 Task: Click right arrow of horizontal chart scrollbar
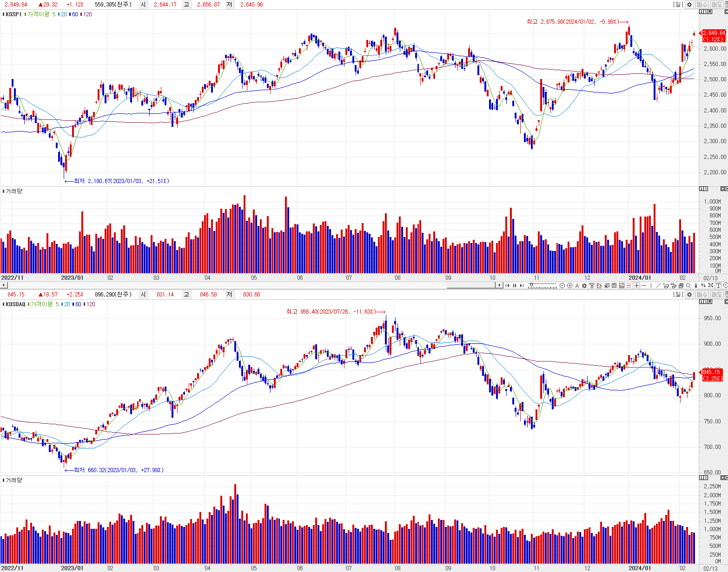click(499, 285)
